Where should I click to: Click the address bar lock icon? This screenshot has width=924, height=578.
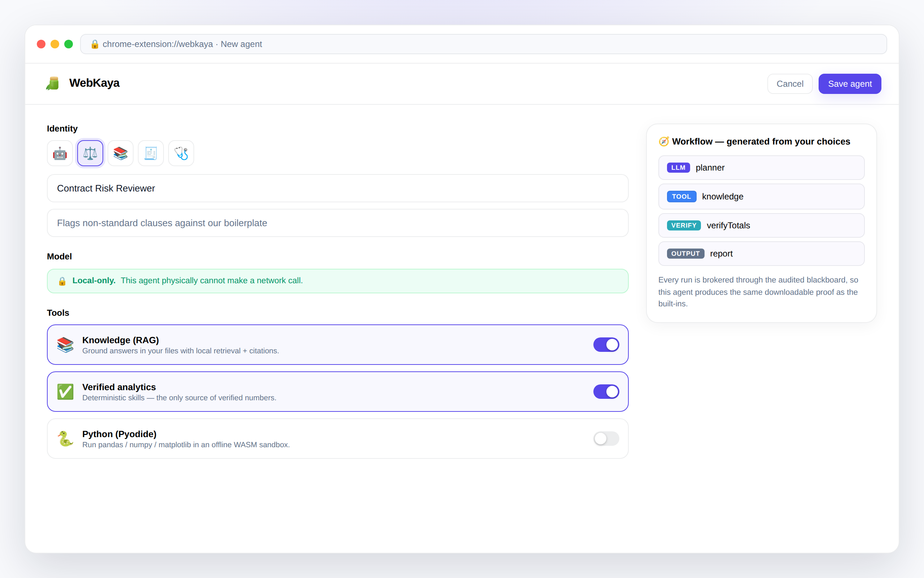click(95, 44)
